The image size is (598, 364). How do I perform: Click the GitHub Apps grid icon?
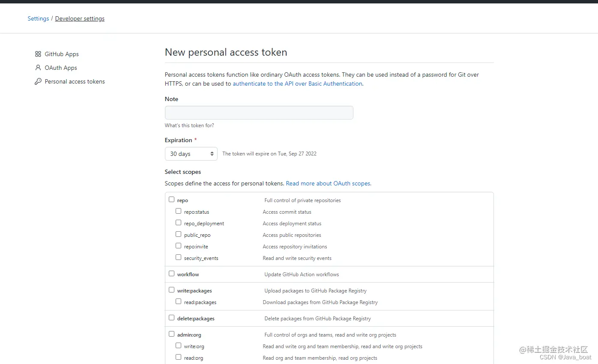38,54
